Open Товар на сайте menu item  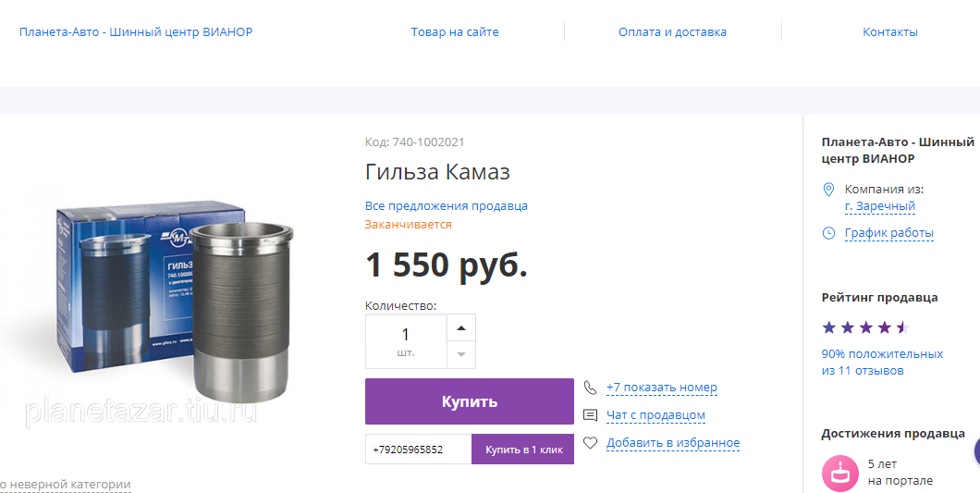(x=455, y=31)
